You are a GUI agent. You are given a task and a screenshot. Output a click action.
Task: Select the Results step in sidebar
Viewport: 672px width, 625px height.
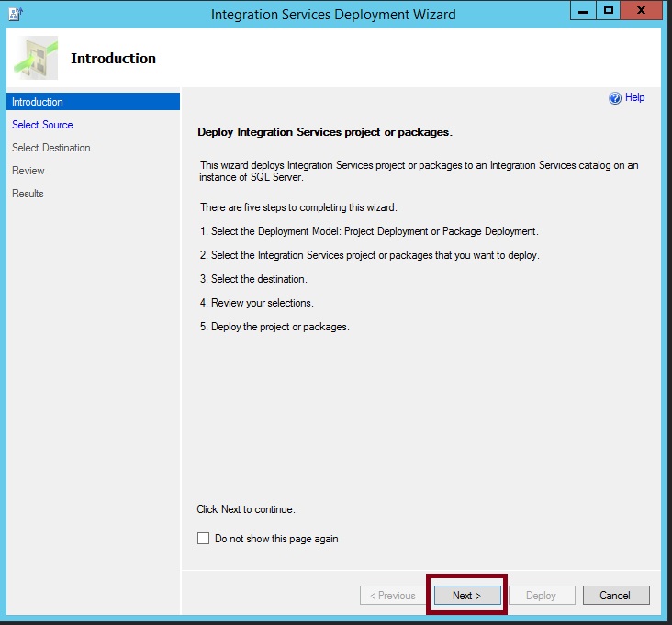[x=28, y=194]
